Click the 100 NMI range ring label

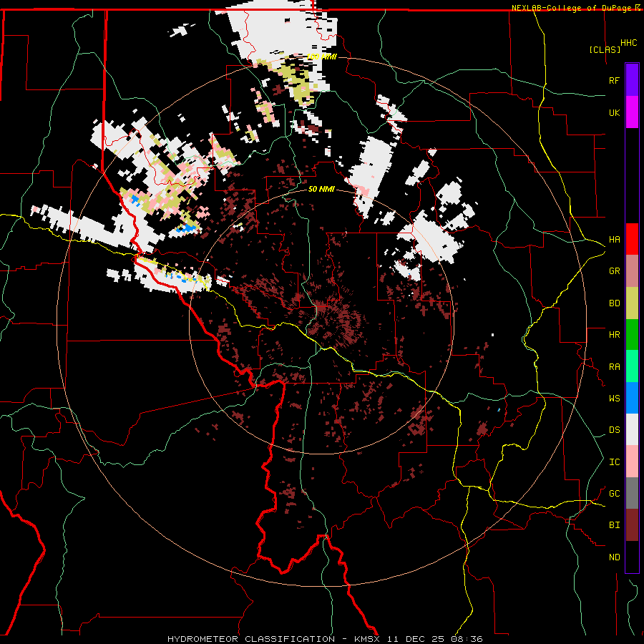(322, 57)
